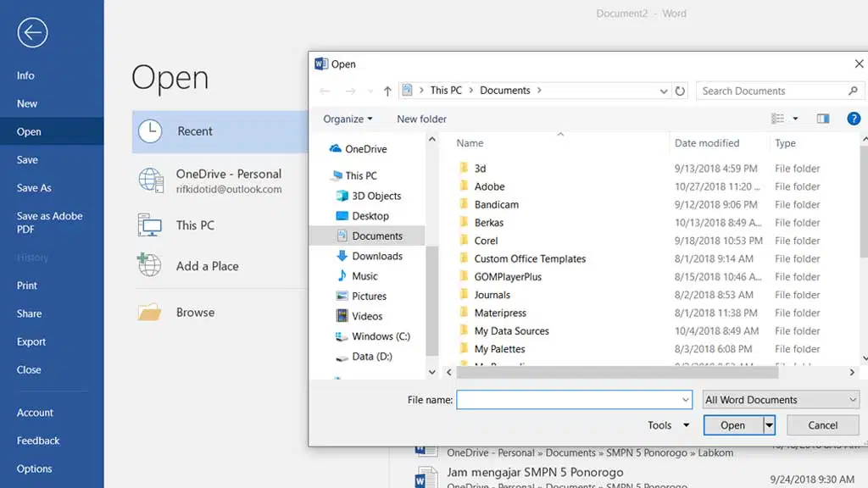The height and width of the screenshot is (488, 868).
Task: Select the Recent clock icon
Action: (x=150, y=131)
